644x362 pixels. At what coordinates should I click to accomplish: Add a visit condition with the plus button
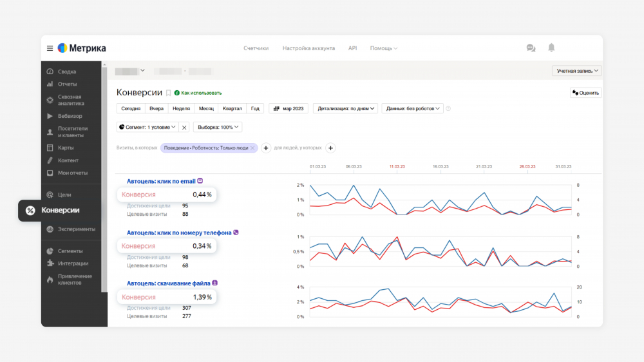(266, 148)
